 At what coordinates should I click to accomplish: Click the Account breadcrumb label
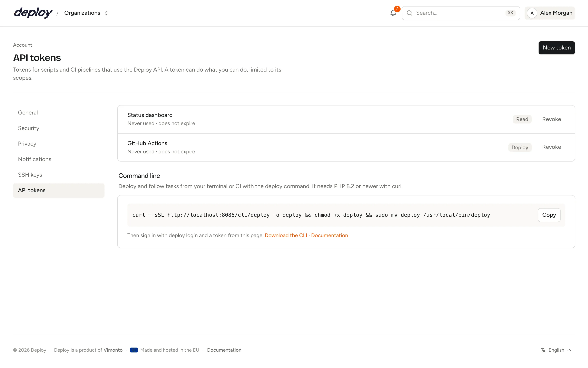pyautogui.click(x=23, y=45)
